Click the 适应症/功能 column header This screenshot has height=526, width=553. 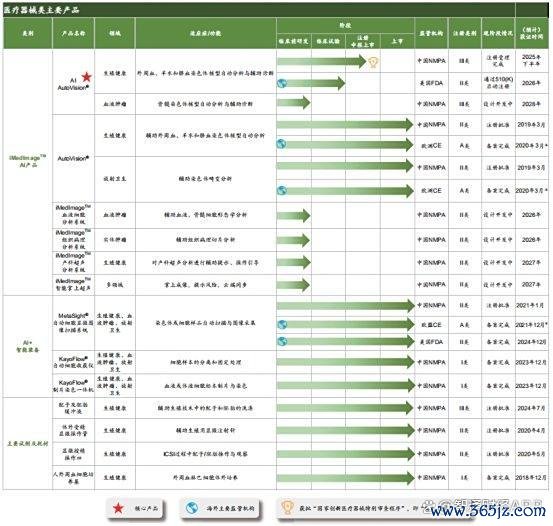pyautogui.click(x=205, y=33)
